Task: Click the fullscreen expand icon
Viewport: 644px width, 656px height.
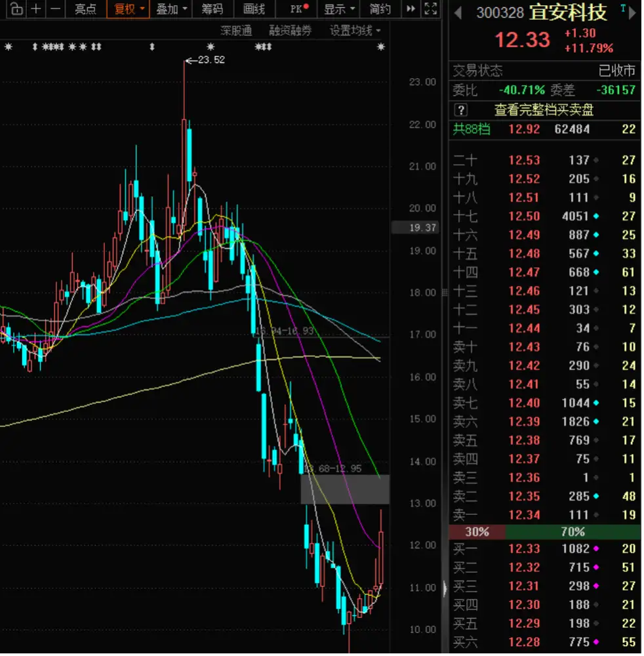Action: click(x=430, y=9)
